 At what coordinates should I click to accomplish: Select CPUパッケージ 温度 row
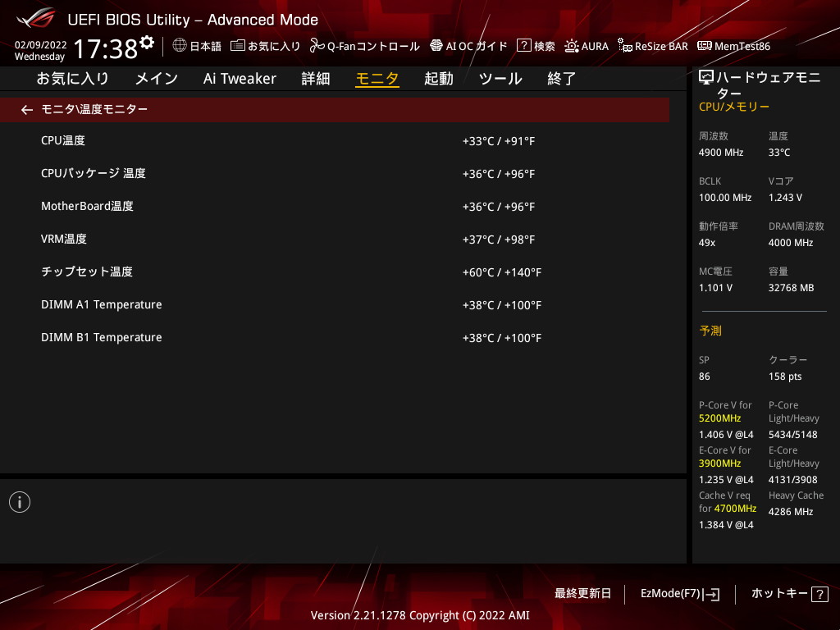click(x=335, y=174)
